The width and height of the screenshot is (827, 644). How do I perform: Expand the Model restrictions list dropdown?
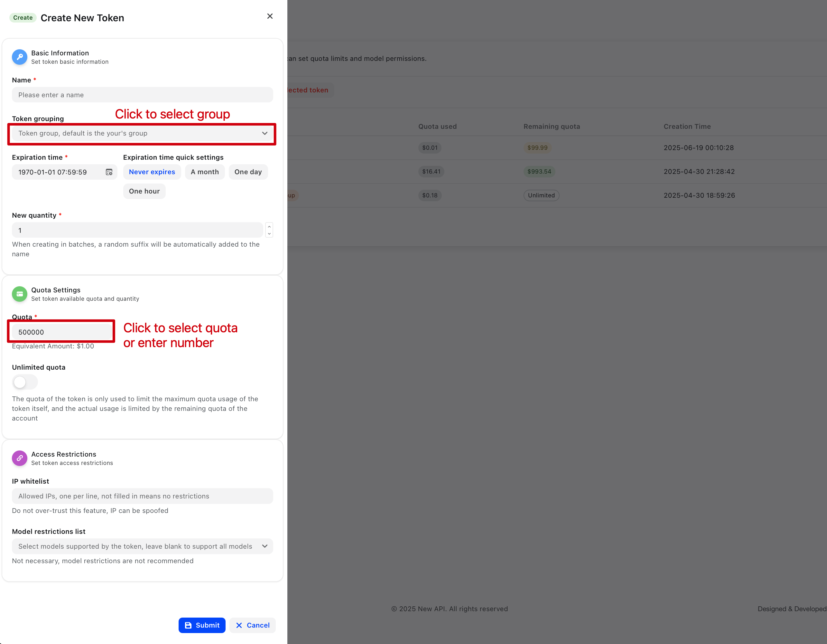click(142, 546)
